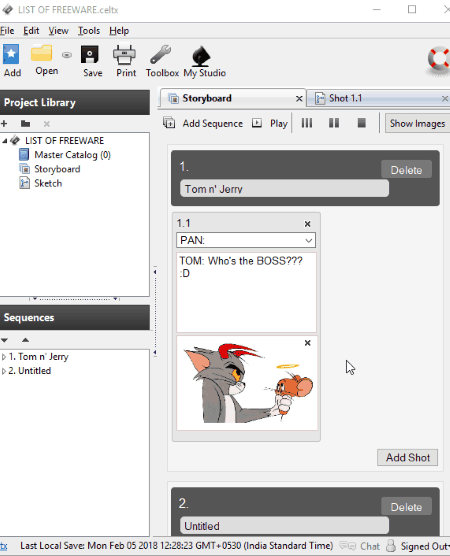Switch to three-column storyboard view
Image resolution: width=450 pixels, height=556 pixels.
click(307, 123)
